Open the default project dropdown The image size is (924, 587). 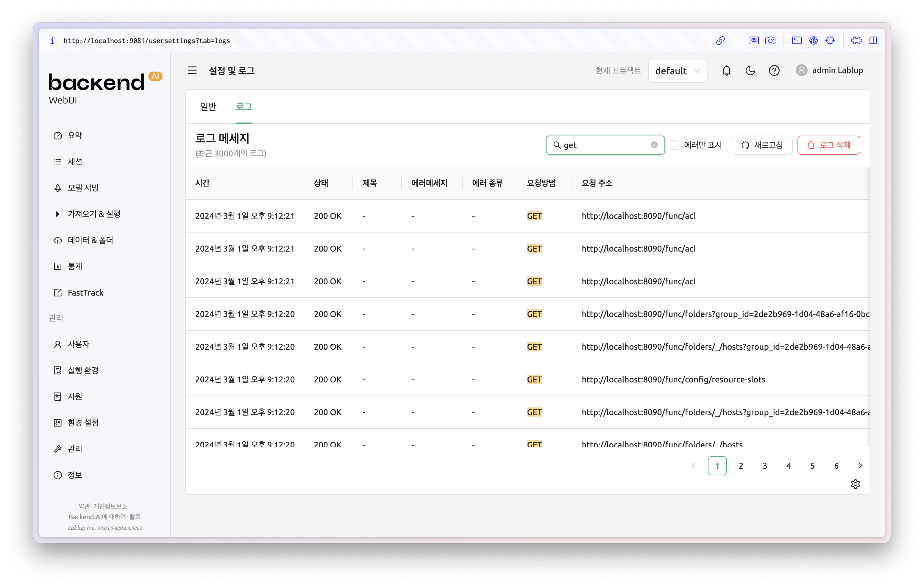(677, 70)
